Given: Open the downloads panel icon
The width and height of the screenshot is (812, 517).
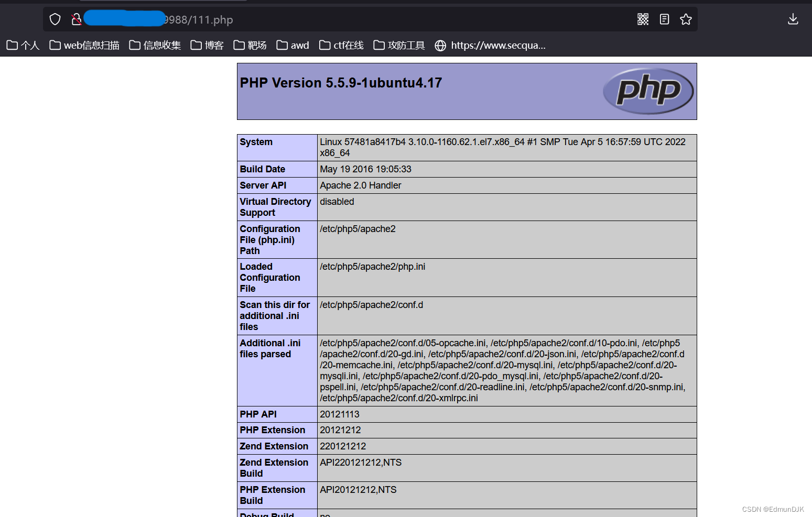Looking at the screenshot, I should 793,19.
